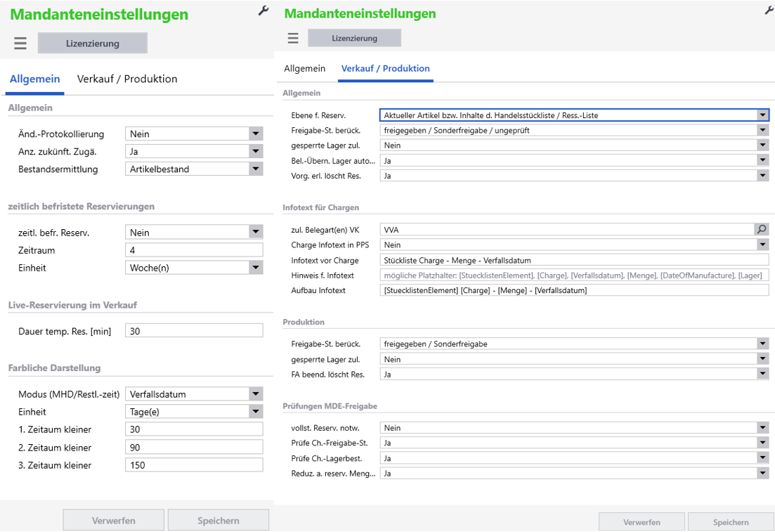Open gesperrte Lager zul. dropdown under Allgemein
The width and height of the screenshot is (775, 532).
762,145
